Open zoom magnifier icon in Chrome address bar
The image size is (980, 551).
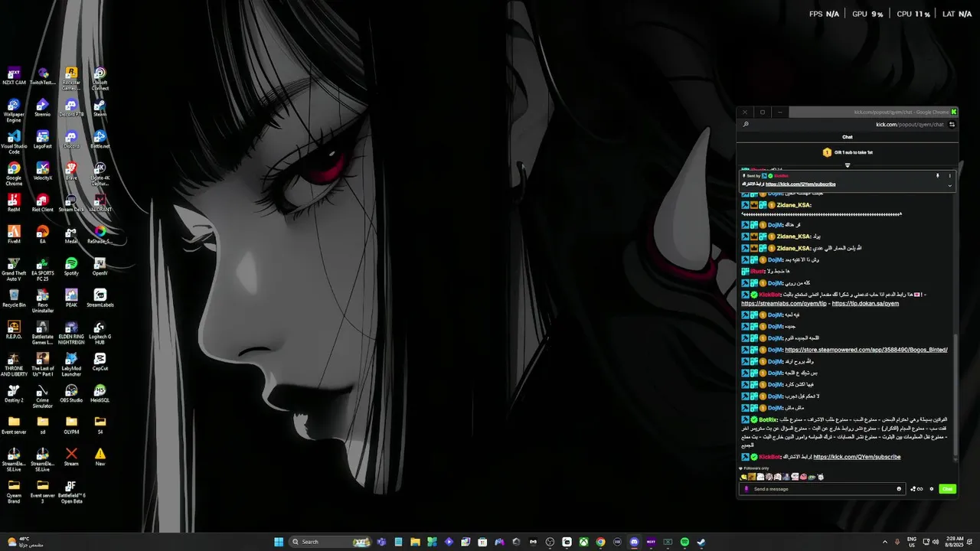(x=746, y=125)
